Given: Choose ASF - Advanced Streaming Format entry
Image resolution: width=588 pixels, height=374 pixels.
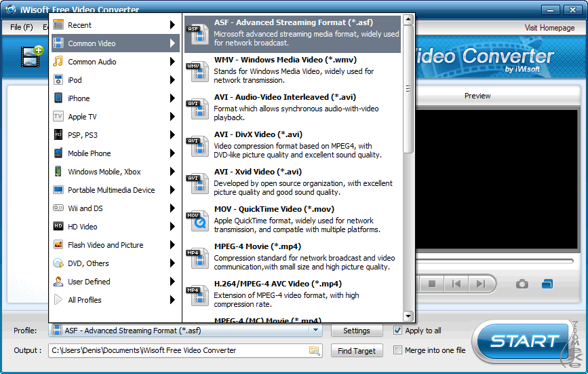Looking at the screenshot, I should tap(292, 34).
